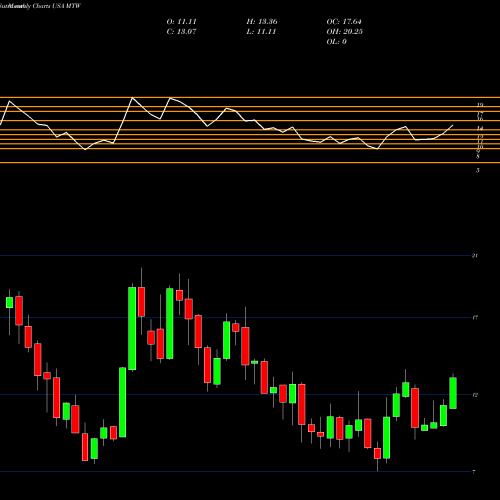This screenshot has height=500, width=500.
Task: Select the 'L: 11.11' low value
Action: click(261, 32)
